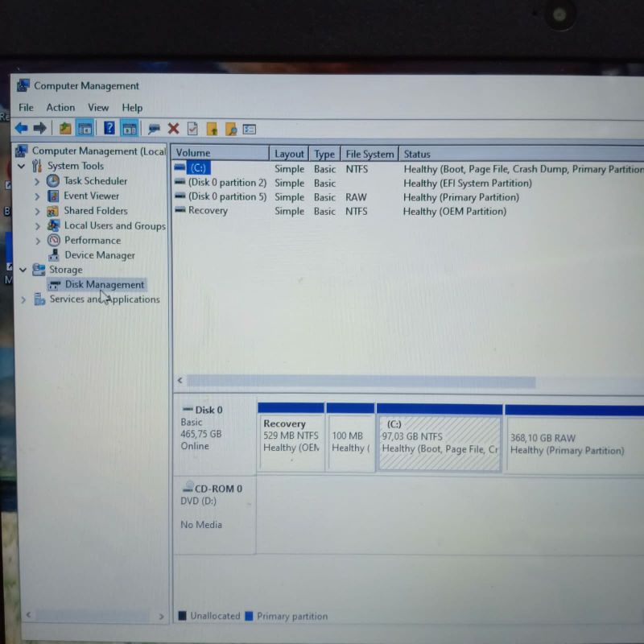644x644 pixels.
Task: Open Device Manager from the tree
Action: pos(99,255)
